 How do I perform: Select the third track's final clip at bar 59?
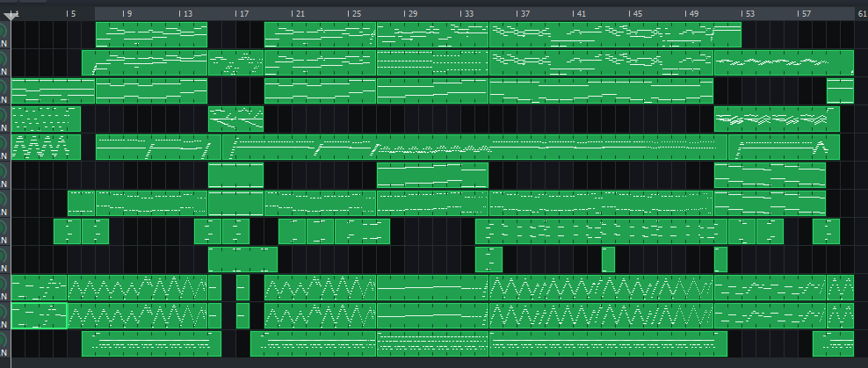840,90
